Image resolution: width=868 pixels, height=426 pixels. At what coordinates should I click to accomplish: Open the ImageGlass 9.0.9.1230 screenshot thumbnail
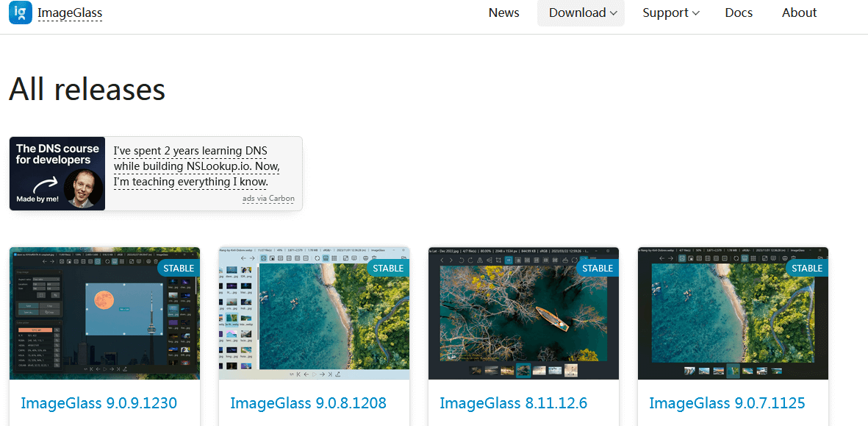pos(104,313)
